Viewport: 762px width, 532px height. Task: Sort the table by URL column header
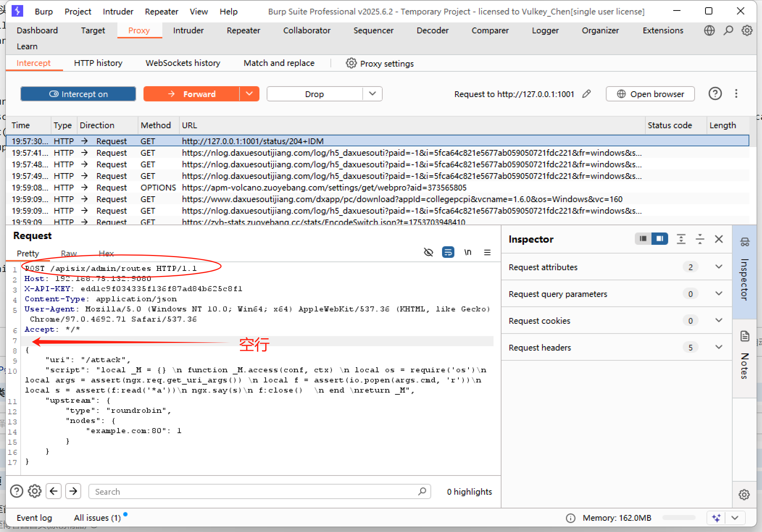click(x=412, y=125)
